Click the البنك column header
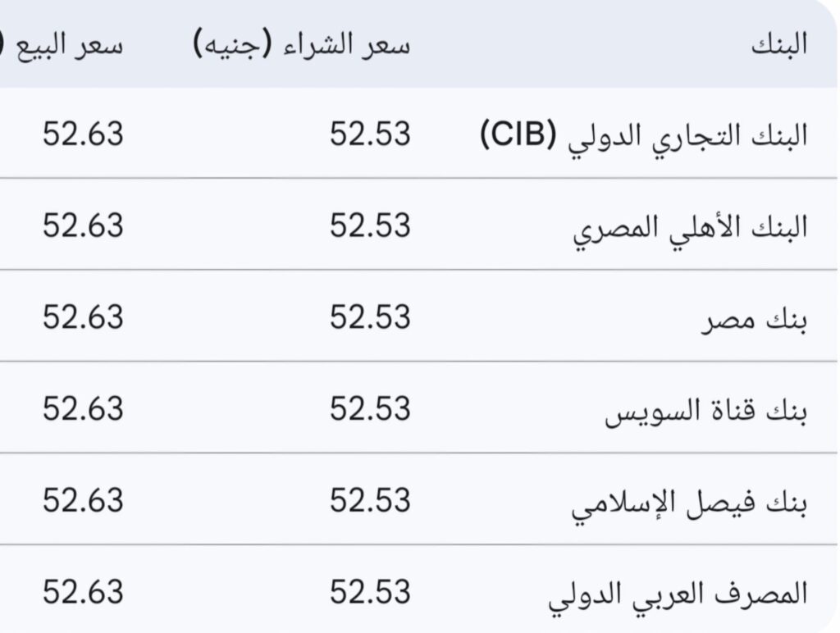840x633 pixels. 780,44
